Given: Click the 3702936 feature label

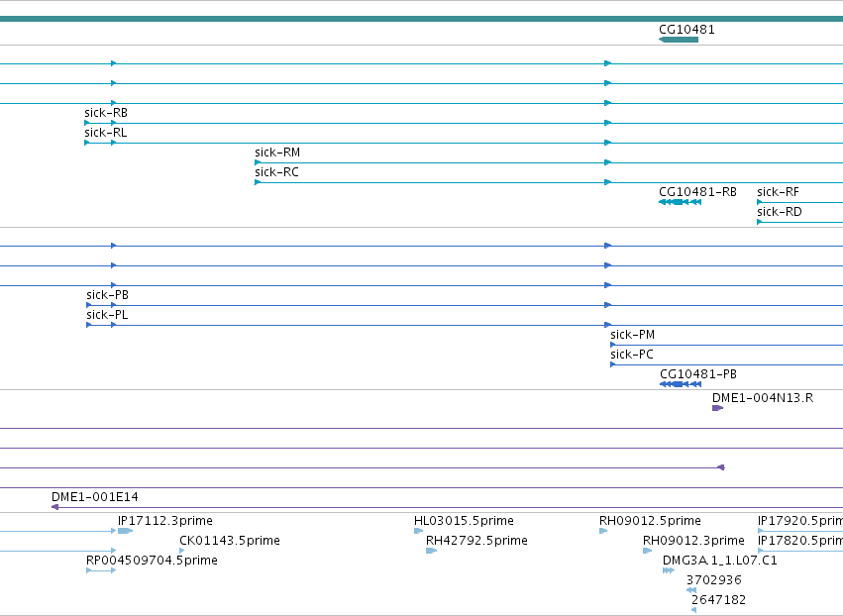Looking at the screenshot, I should tap(714, 580).
